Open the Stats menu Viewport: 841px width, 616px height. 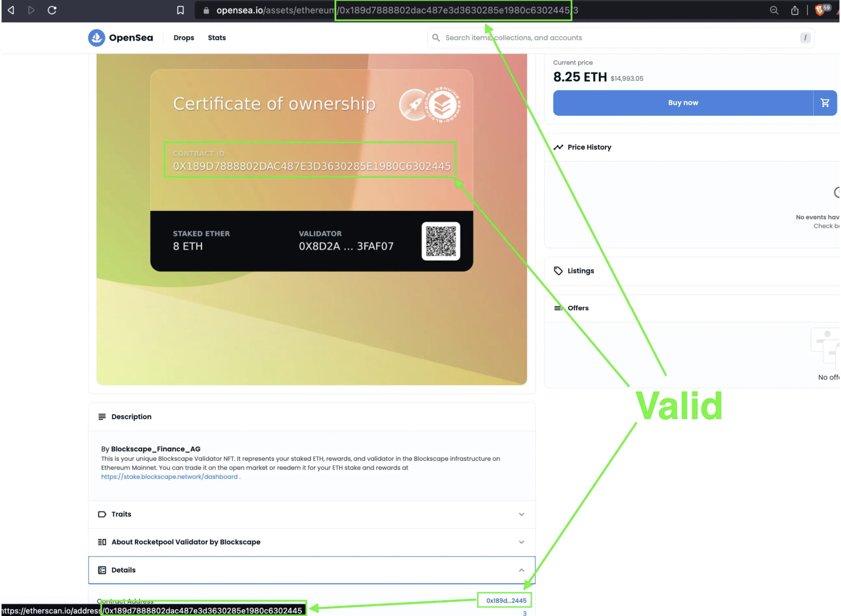217,38
